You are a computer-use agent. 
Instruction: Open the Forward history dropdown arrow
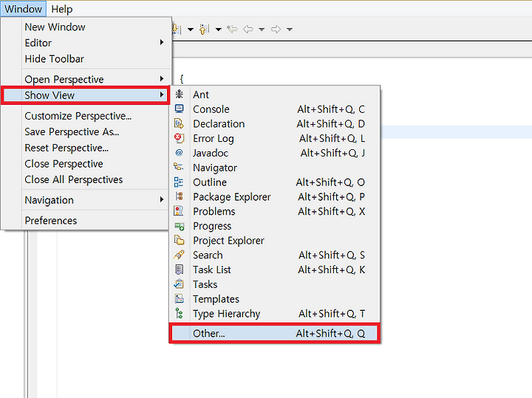coord(289,30)
